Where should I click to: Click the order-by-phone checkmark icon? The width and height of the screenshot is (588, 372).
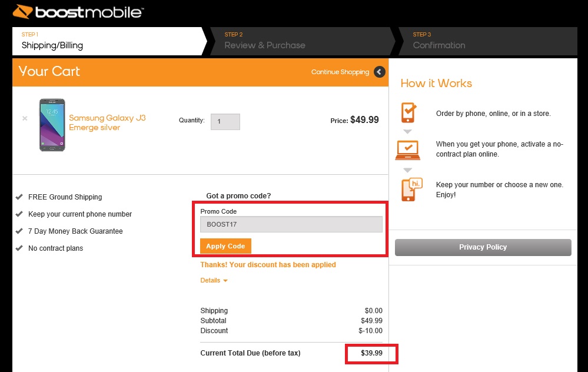[408, 112]
